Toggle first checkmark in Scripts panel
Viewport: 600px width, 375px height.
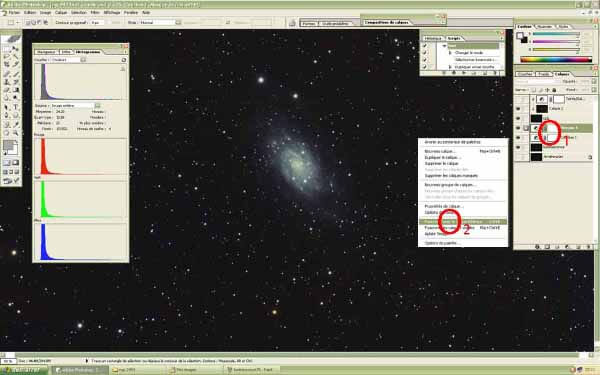point(424,46)
